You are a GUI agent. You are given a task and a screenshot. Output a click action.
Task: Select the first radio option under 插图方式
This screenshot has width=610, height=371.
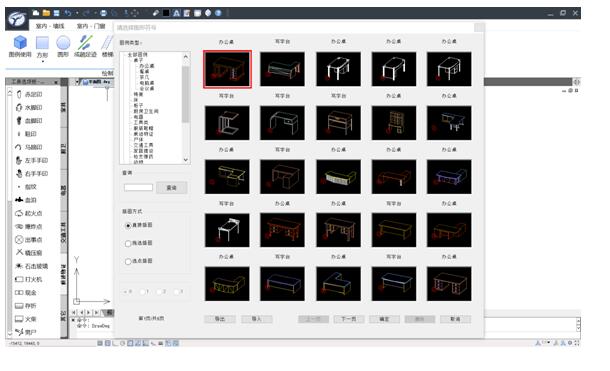point(128,226)
